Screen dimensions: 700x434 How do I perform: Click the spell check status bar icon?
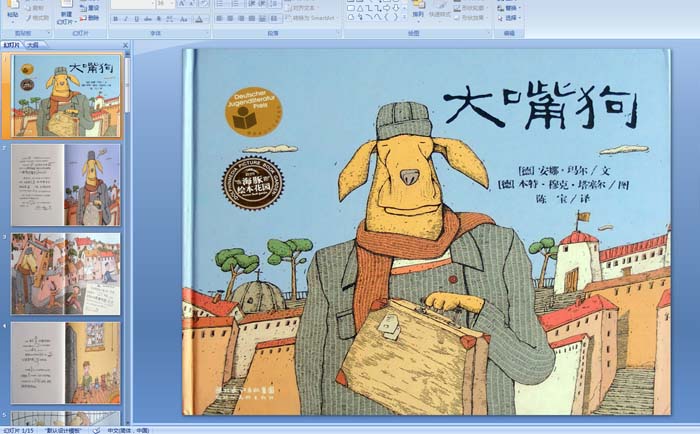[x=96, y=430]
